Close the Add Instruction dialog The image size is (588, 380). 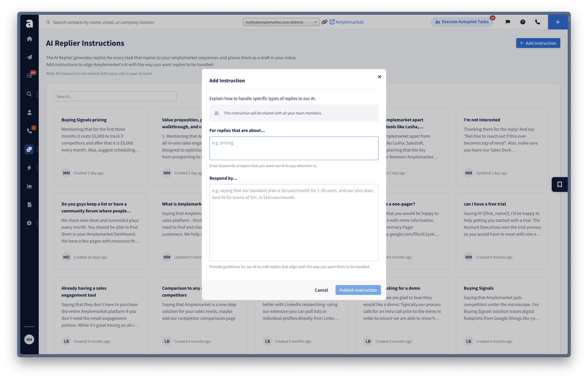(379, 77)
